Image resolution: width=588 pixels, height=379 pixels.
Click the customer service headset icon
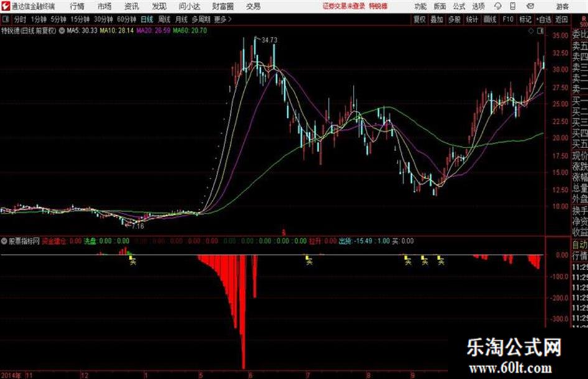pyautogui.click(x=498, y=6)
